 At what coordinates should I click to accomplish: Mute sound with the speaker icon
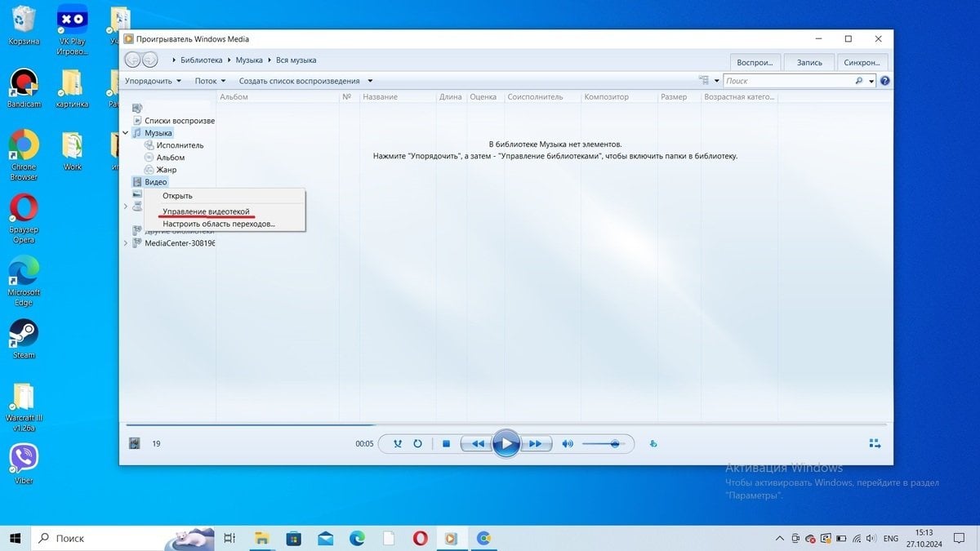click(567, 444)
